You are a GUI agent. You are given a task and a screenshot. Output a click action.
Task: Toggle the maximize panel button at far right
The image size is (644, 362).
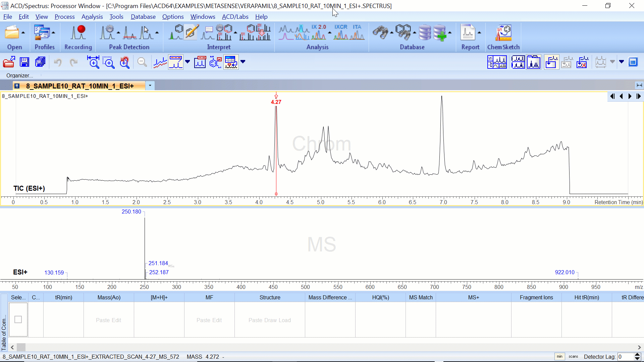[x=633, y=62]
